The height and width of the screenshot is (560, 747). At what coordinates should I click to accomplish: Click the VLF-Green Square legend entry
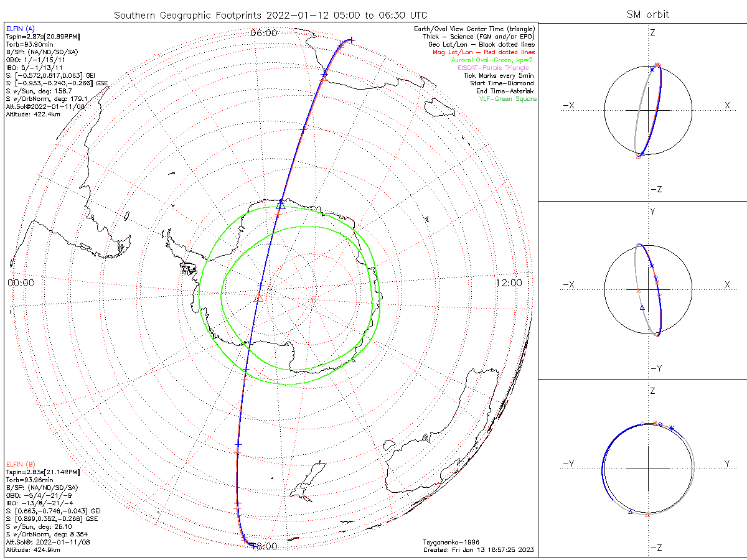507,99
